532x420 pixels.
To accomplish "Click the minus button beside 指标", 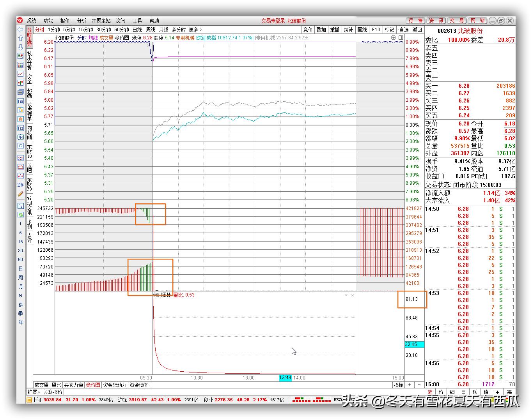I will 419,385.
